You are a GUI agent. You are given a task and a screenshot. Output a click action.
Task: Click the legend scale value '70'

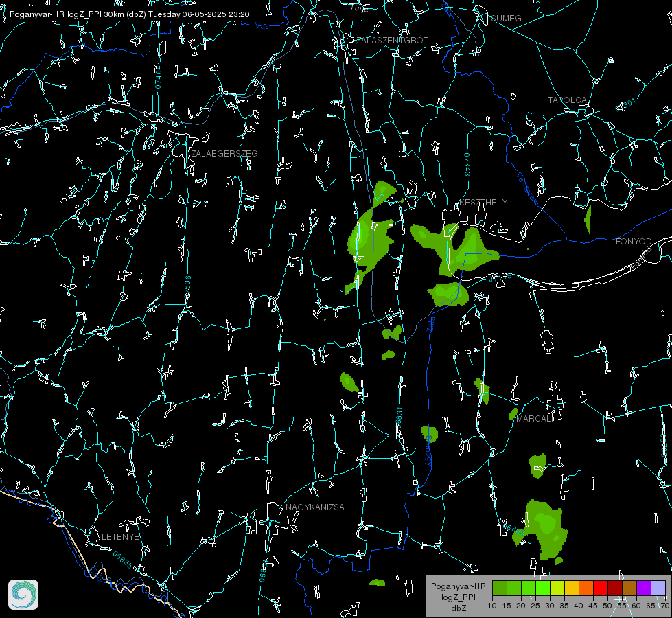tap(665, 606)
